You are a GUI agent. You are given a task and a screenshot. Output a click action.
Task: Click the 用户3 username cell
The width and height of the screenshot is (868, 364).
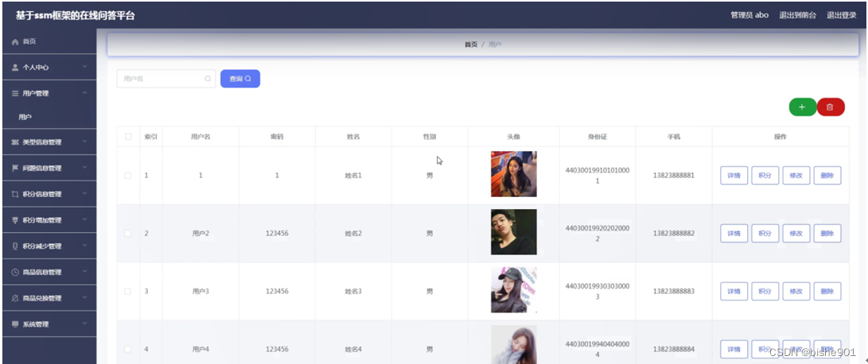pyautogui.click(x=200, y=291)
